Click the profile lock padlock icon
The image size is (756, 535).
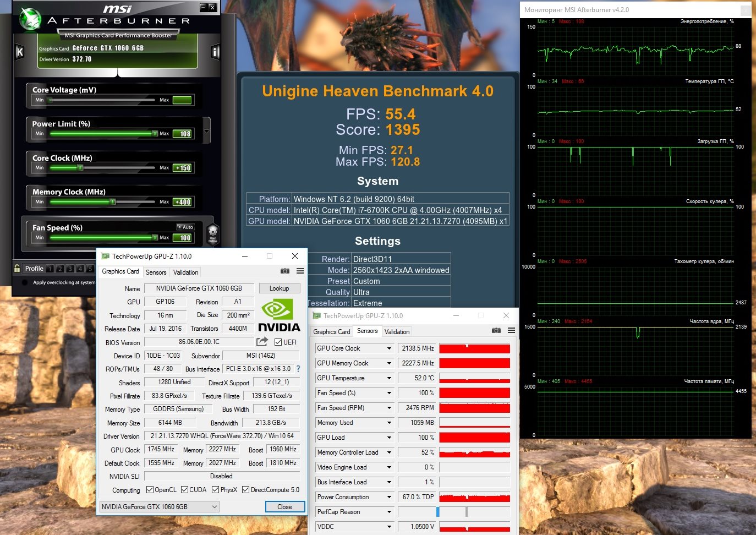(17, 269)
